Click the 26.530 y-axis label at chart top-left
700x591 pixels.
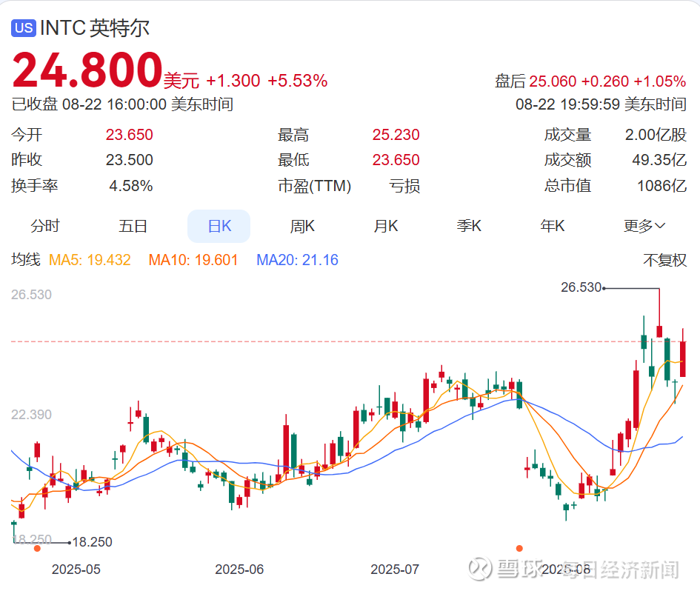(31, 295)
